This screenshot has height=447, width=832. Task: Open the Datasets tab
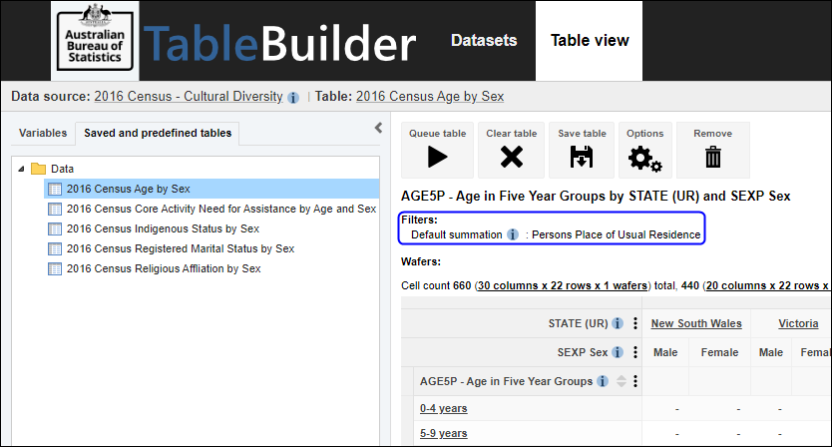pyautogui.click(x=484, y=40)
